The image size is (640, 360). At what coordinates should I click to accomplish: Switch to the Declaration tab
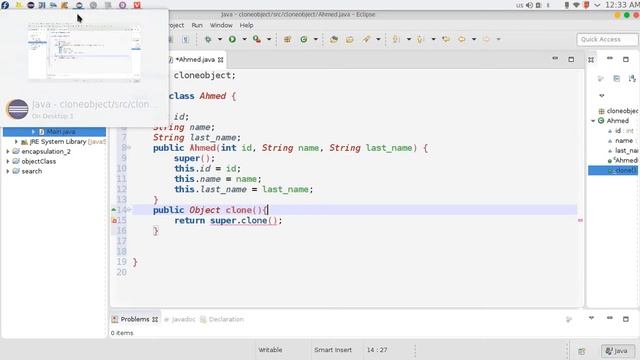tap(222, 319)
